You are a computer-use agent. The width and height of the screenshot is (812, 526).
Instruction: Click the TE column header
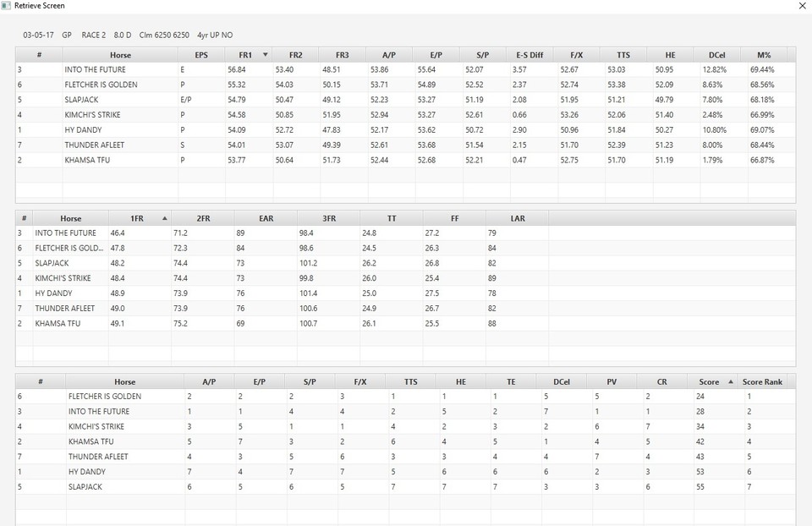pyautogui.click(x=511, y=382)
